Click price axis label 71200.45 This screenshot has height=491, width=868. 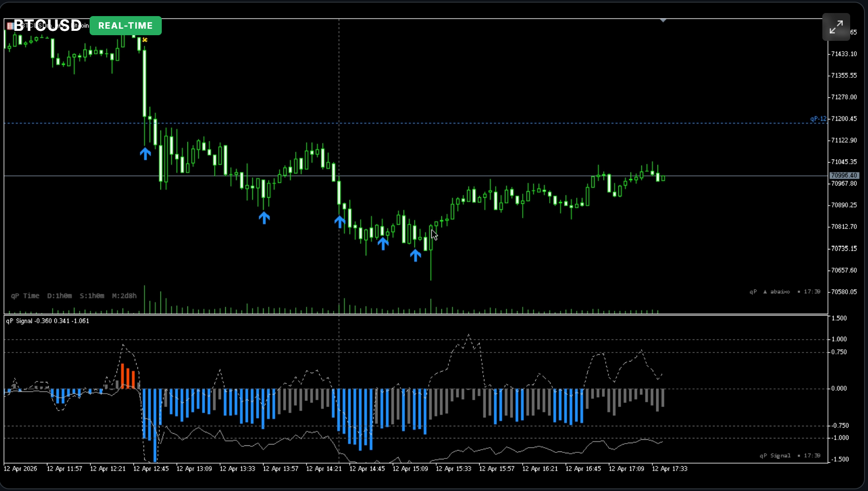[844, 119]
